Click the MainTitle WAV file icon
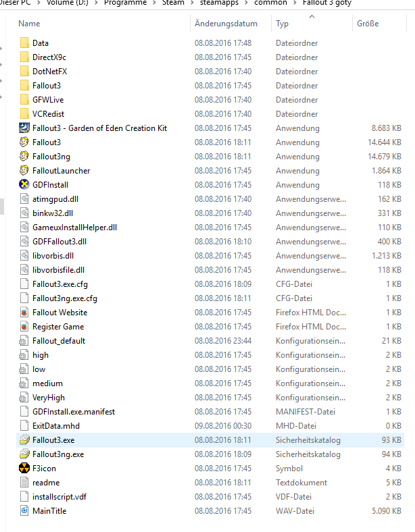Viewport: 415px width, 532px height. point(24,511)
